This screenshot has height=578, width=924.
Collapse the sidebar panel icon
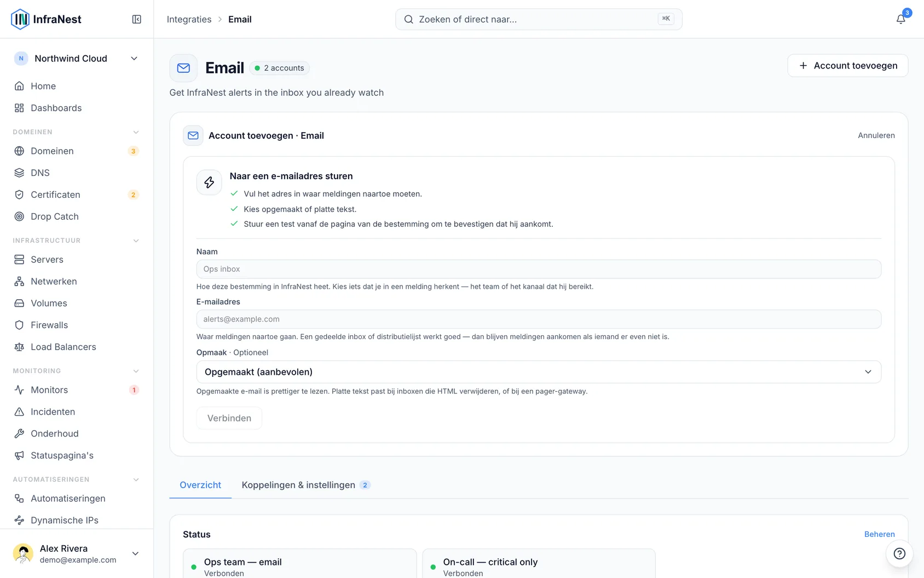point(137,19)
